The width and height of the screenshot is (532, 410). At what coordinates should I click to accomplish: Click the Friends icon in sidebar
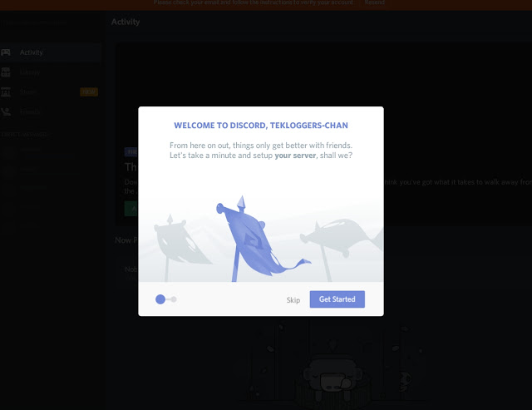tap(6, 111)
